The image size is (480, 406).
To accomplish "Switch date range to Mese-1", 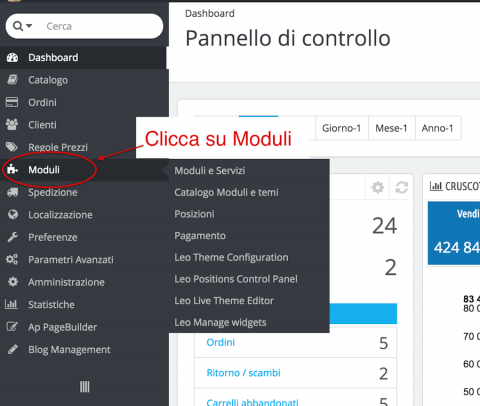I will (391, 128).
